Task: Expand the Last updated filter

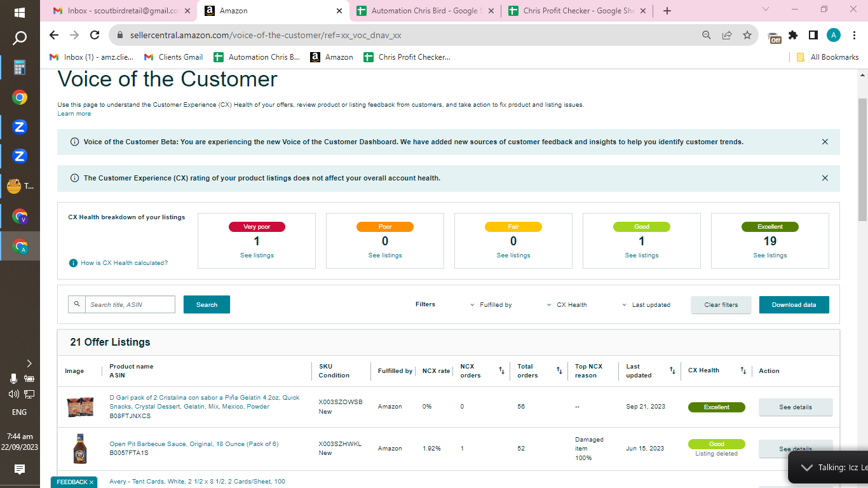Action: [x=646, y=305]
